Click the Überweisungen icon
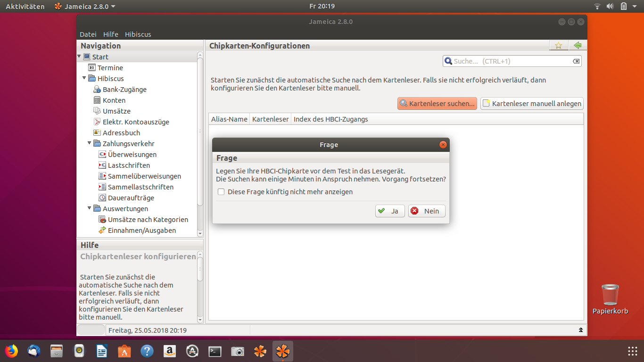This screenshot has width=644, height=362. [x=102, y=155]
